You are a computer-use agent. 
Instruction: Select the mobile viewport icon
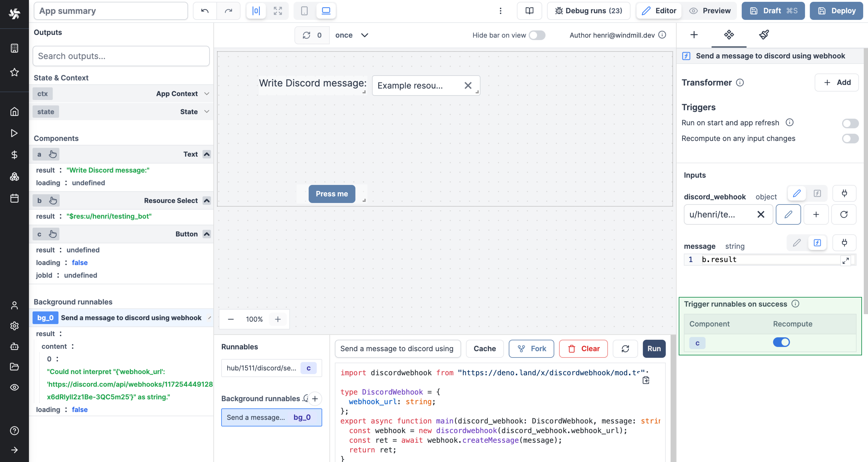(304, 10)
